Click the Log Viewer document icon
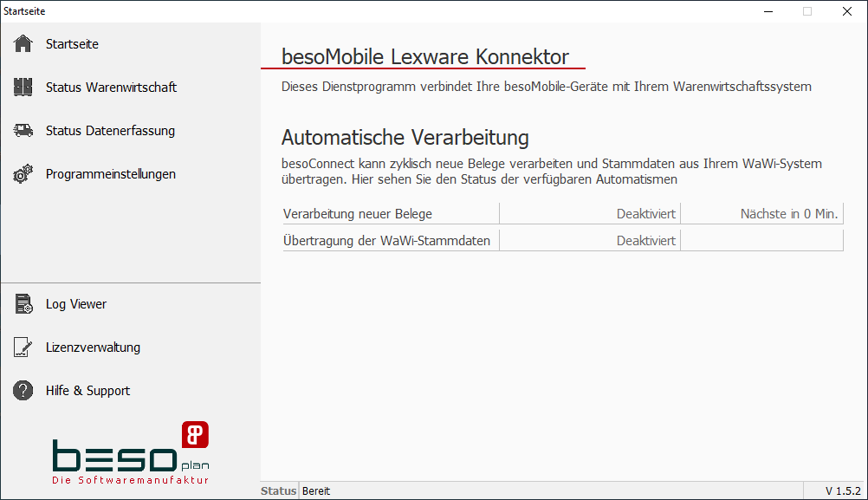This screenshot has height=500, width=868. tap(23, 304)
